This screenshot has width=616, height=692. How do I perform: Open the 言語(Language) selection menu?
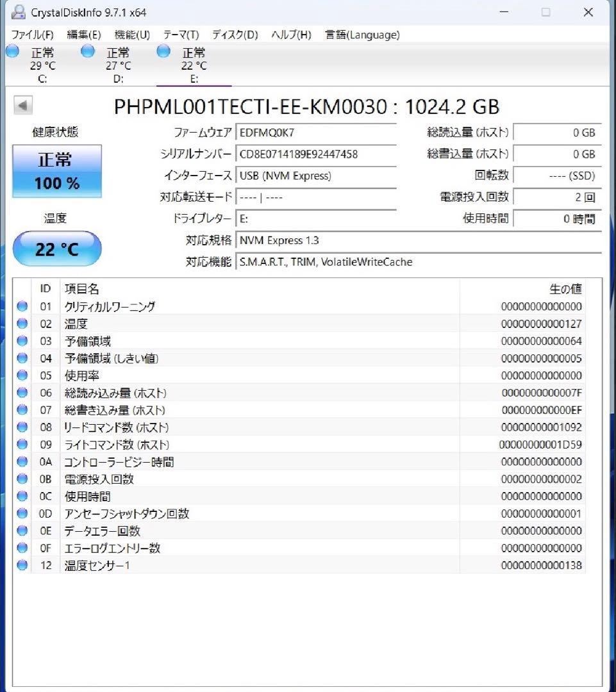(361, 35)
